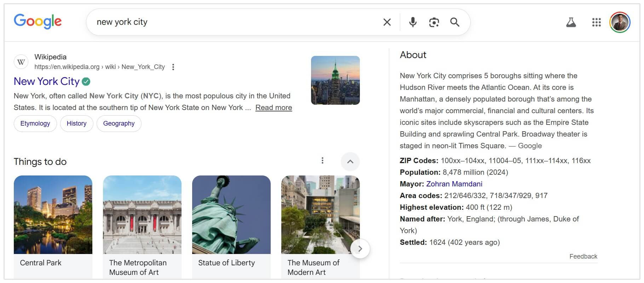This screenshot has height=283, width=644.
Task: Open the Google apps grid
Action: click(597, 22)
